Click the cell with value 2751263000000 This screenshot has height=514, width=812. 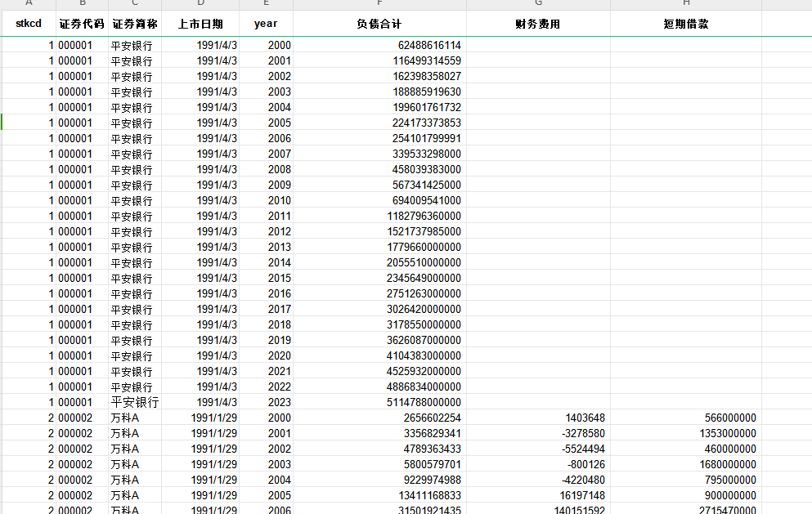(379, 293)
